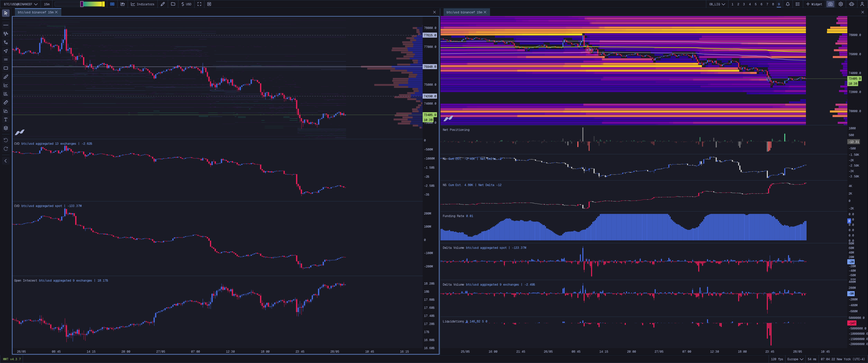Close the right btc/usd binancef 15m tab
This screenshot has height=363, width=868.
(x=485, y=12)
